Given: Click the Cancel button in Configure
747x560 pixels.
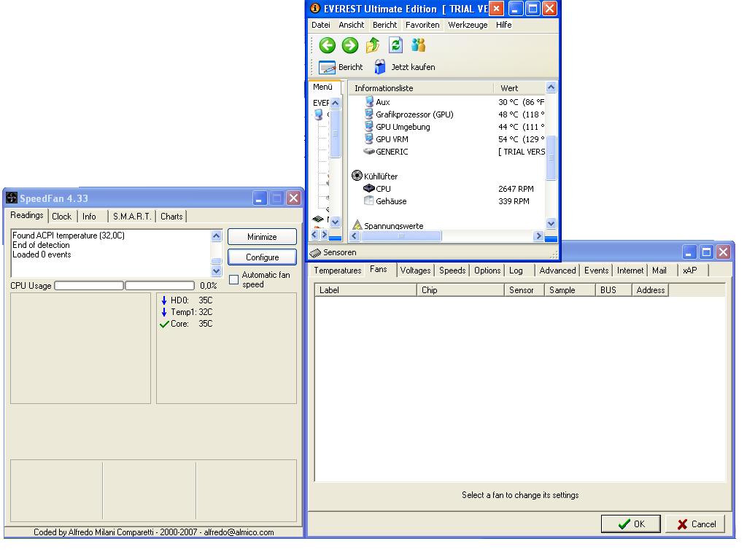Looking at the screenshot, I should click(x=695, y=524).
